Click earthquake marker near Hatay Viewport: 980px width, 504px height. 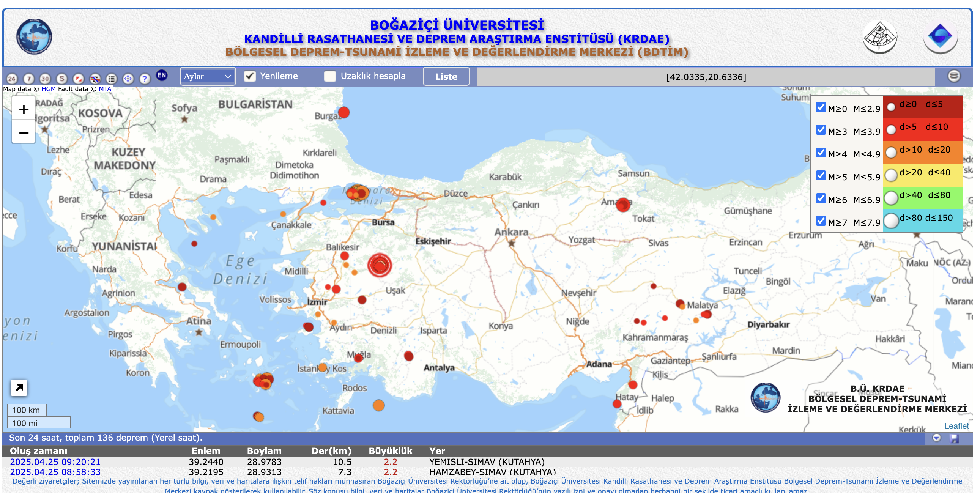coord(617,404)
